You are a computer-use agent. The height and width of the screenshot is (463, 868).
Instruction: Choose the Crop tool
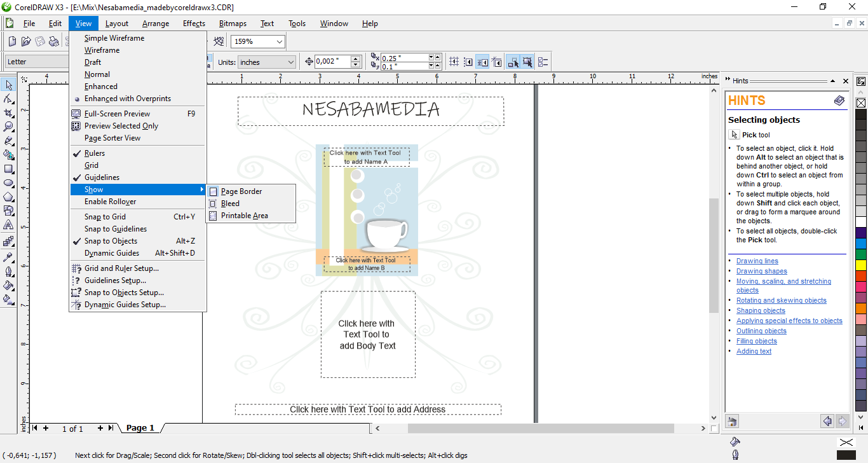tap(9, 113)
